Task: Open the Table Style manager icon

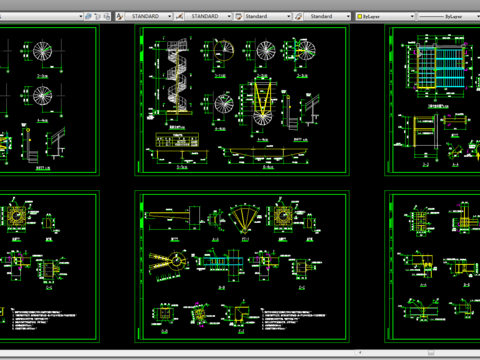Action: click(239, 16)
